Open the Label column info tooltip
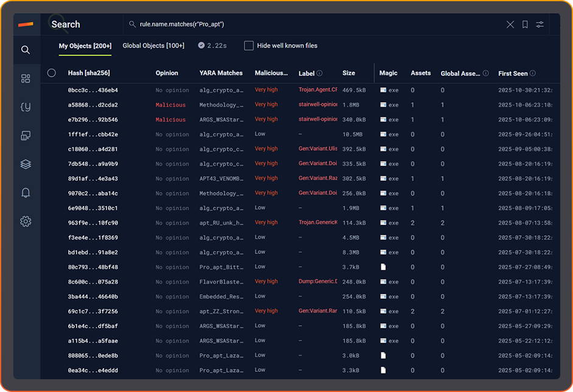 (x=319, y=72)
